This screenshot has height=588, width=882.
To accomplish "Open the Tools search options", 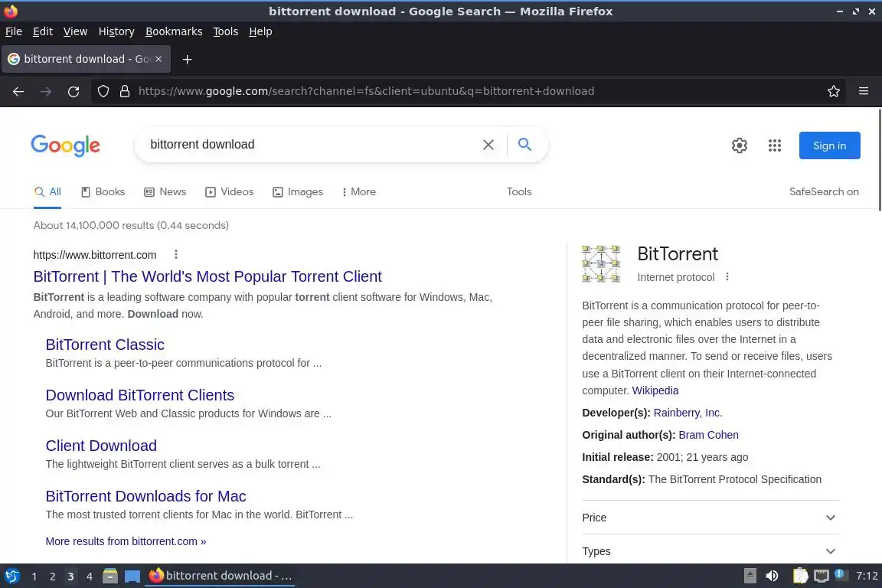I will [518, 192].
